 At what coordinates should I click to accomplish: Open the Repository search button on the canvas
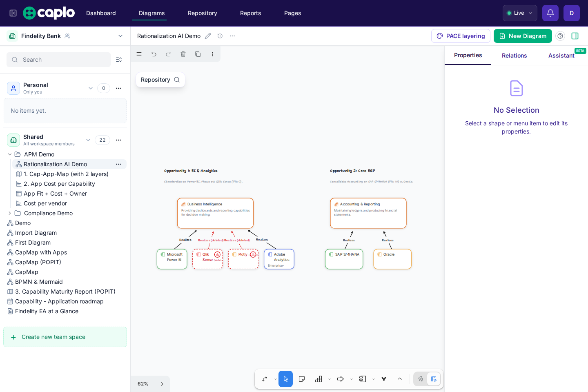pos(160,80)
